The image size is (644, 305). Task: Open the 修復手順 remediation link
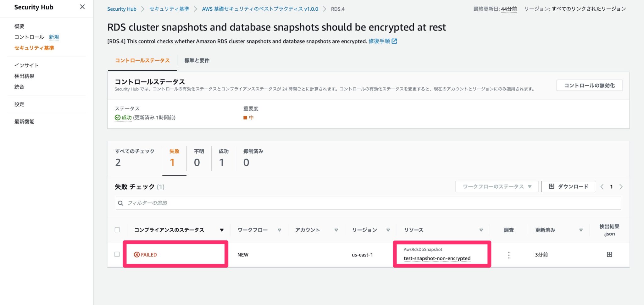pyautogui.click(x=379, y=41)
